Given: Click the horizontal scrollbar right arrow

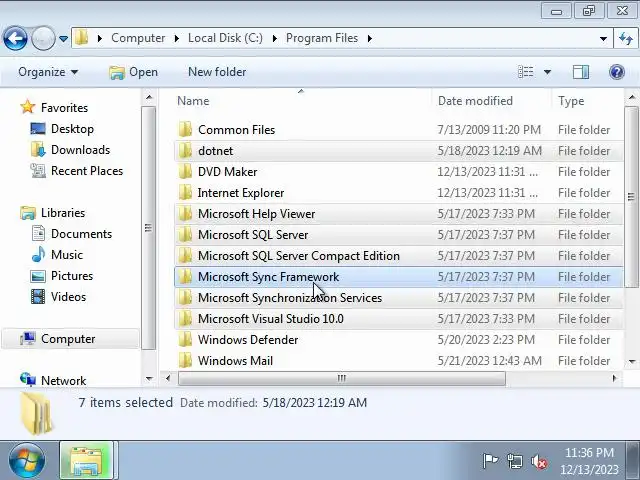Looking at the screenshot, I should point(615,379).
